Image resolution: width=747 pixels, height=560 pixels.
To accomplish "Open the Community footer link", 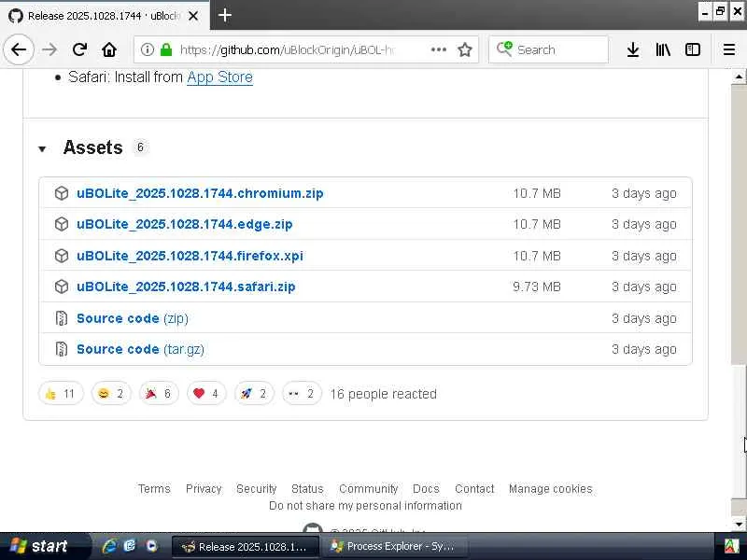I will [368, 488].
